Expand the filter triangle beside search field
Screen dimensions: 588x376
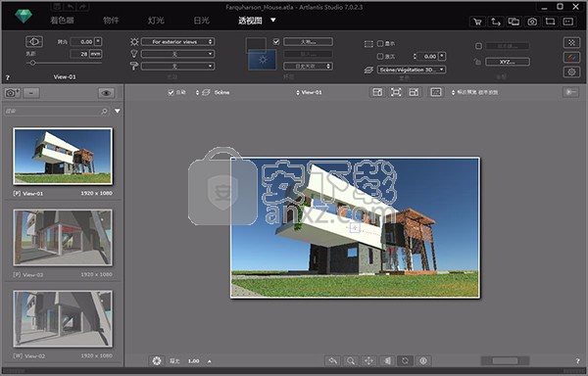coord(118,112)
